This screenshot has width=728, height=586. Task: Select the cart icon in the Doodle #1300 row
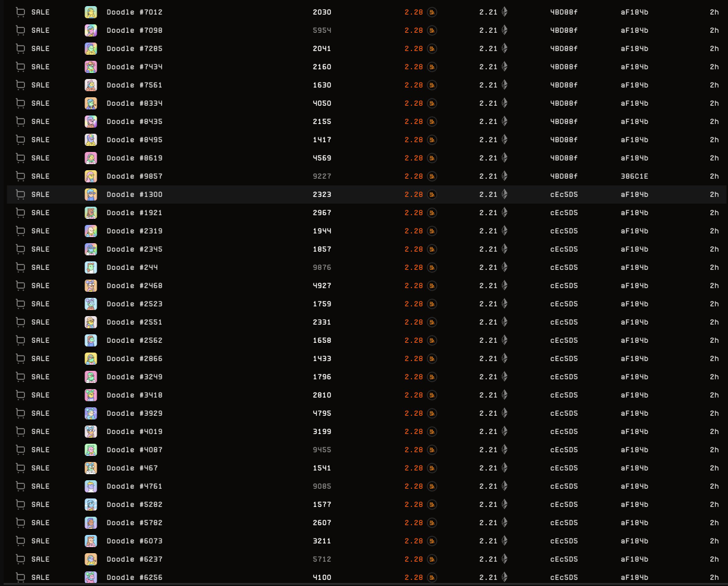tap(21, 195)
